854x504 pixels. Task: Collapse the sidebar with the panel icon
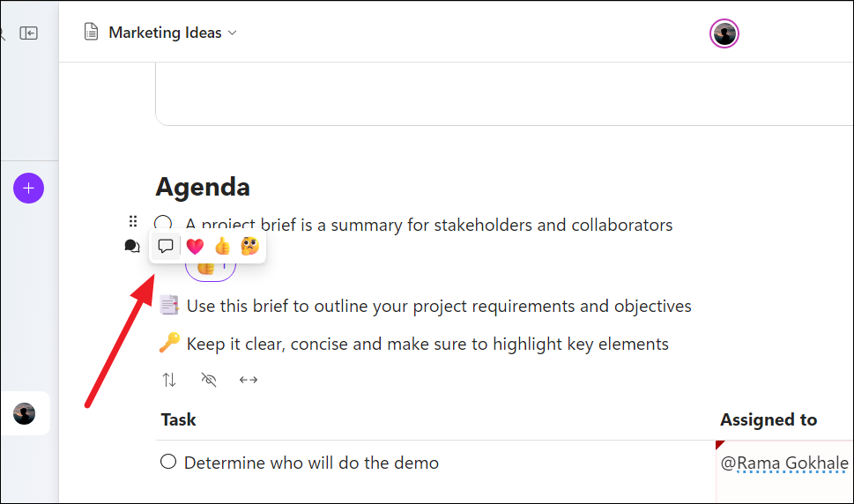point(29,33)
